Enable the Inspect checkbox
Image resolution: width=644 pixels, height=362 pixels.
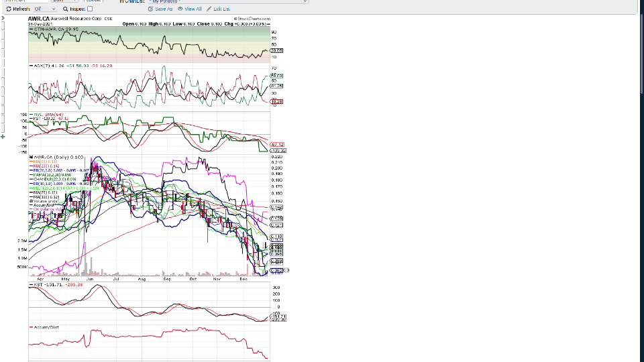90,9
